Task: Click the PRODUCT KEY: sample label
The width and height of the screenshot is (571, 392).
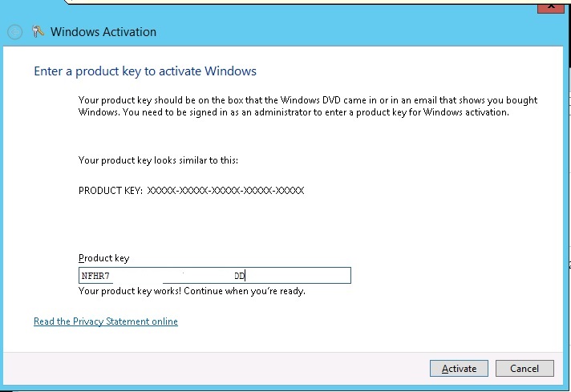Action: pyautogui.click(x=111, y=191)
